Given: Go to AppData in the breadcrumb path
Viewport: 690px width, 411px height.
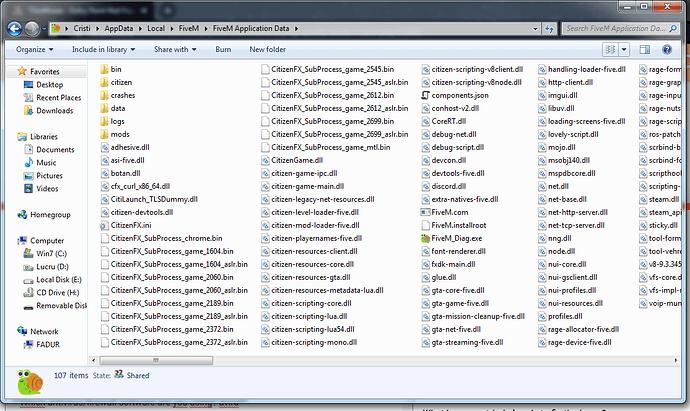Looking at the screenshot, I should click(118, 29).
